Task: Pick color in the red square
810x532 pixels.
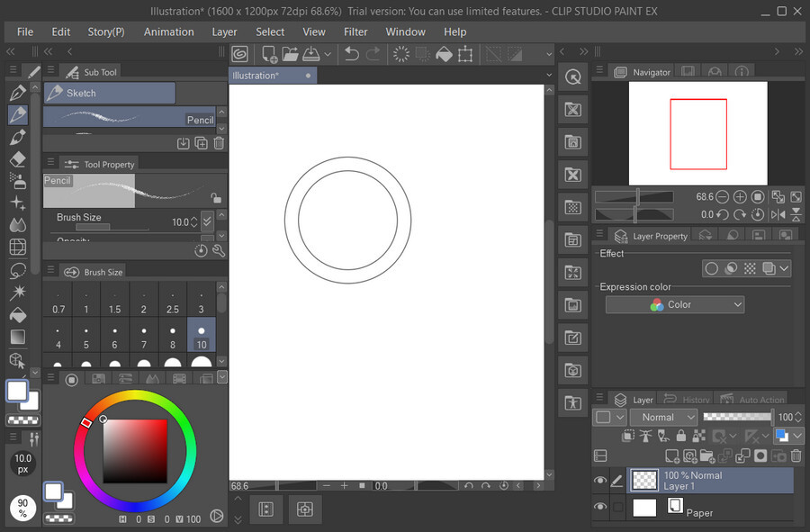Action: [x=135, y=451]
